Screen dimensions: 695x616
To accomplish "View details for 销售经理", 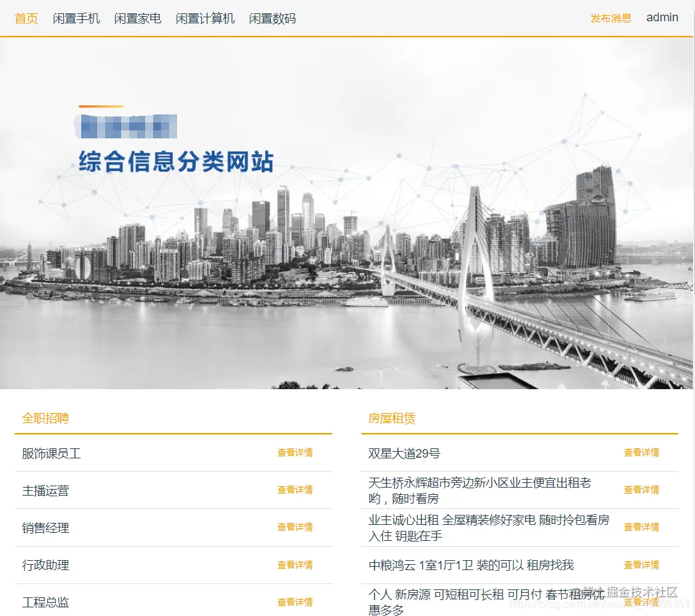I will 295,527.
